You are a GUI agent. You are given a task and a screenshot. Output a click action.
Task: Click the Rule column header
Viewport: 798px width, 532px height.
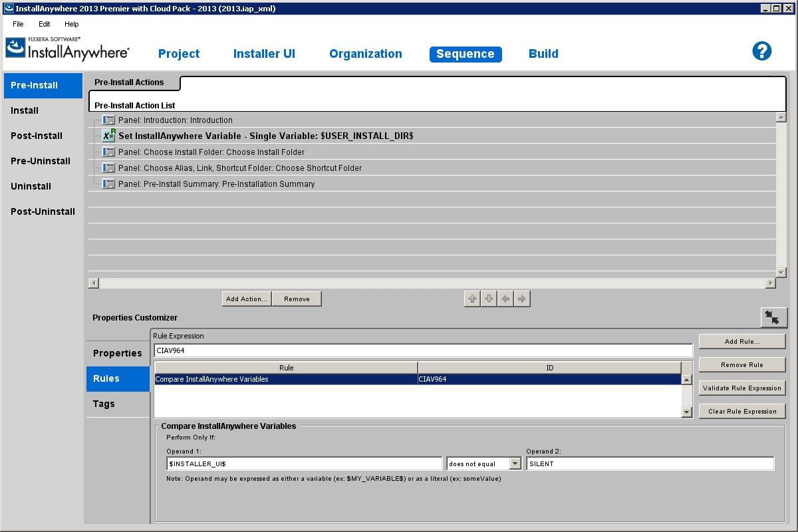286,368
